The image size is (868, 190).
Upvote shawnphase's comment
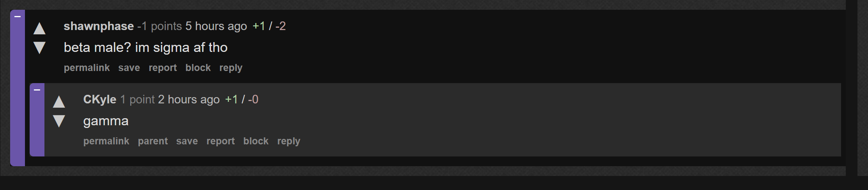(x=39, y=28)
